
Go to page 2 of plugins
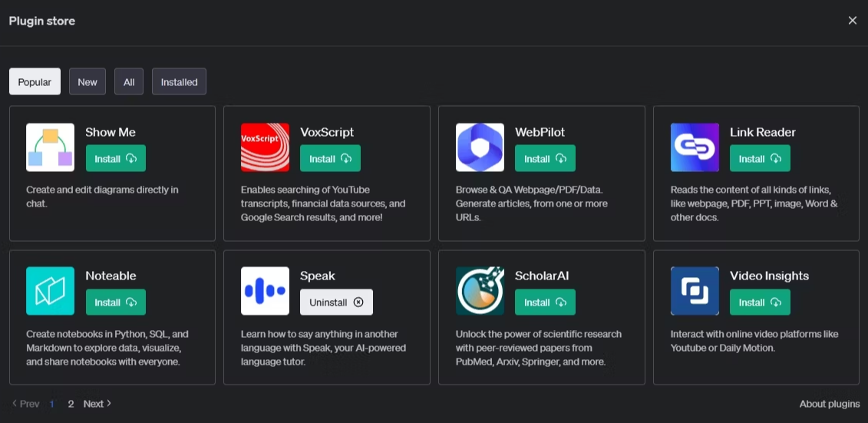coord(71,404)
